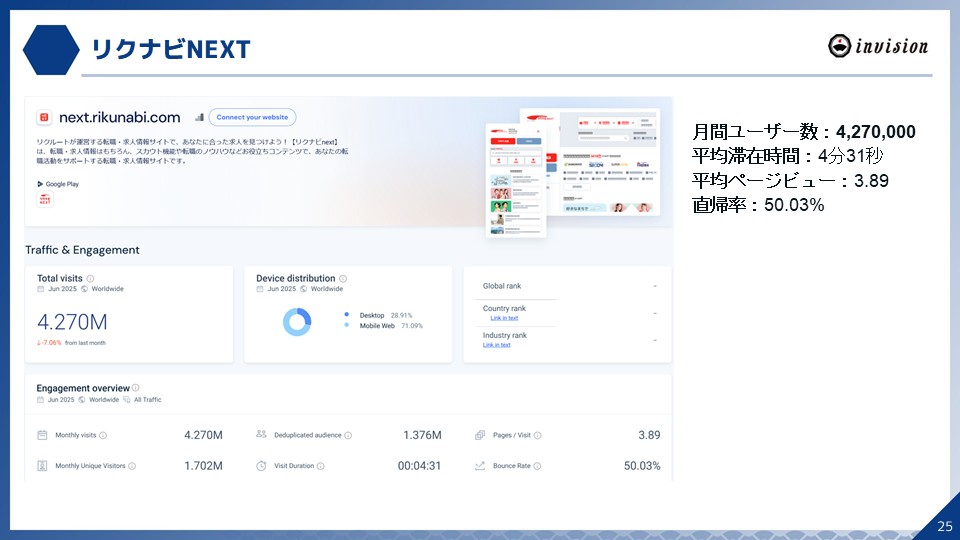
Task: Click the 00:04:31 visit duration value
Action: coord(419,466)
